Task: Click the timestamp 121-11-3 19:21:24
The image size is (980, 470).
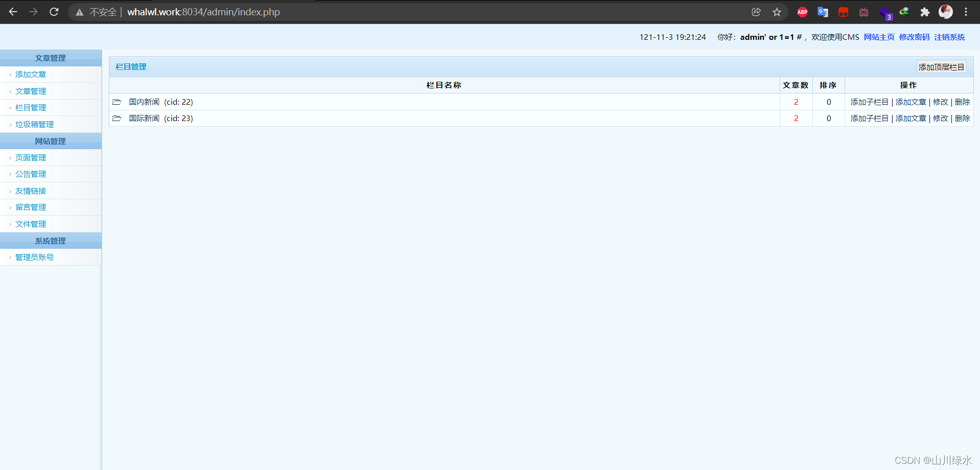Action: tap(672, 37)
